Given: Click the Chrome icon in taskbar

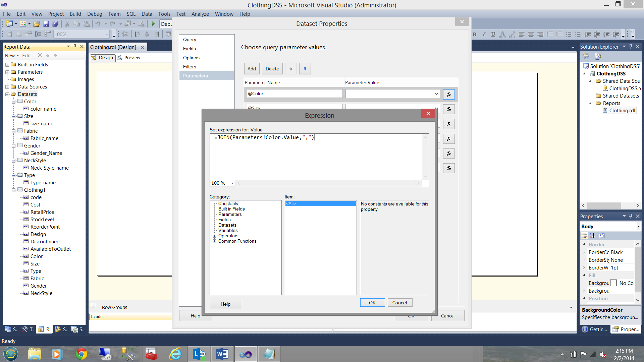Looking at the screenshot, I should click(81, 354).
